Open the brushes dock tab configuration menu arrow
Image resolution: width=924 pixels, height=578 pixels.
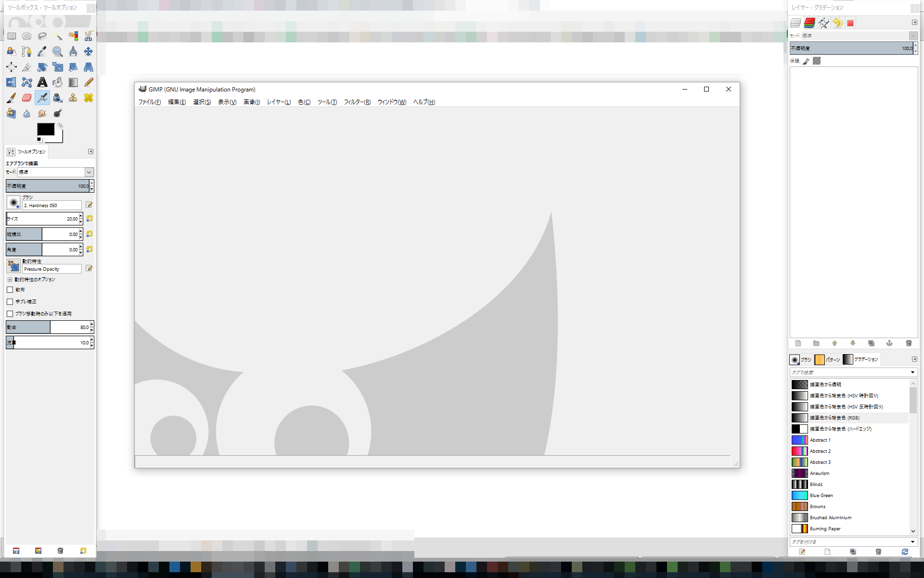(914, 359)
